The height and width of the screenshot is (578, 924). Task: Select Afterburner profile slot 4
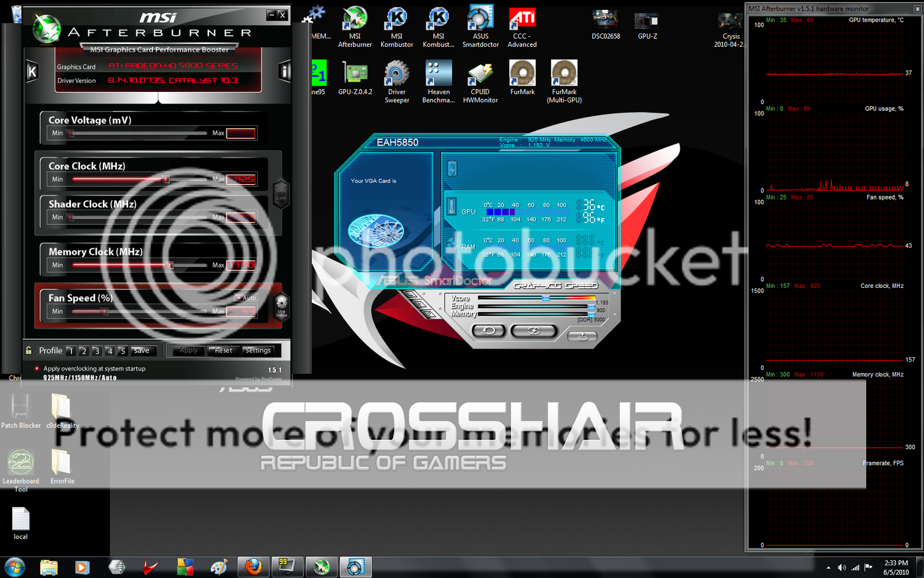click(110, 351)
